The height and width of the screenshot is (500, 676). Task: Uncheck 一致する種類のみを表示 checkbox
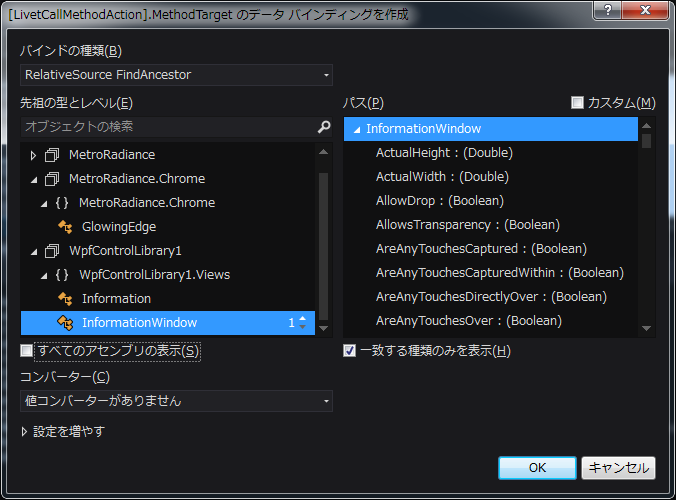pyautogui.click(x=350, y=350)
